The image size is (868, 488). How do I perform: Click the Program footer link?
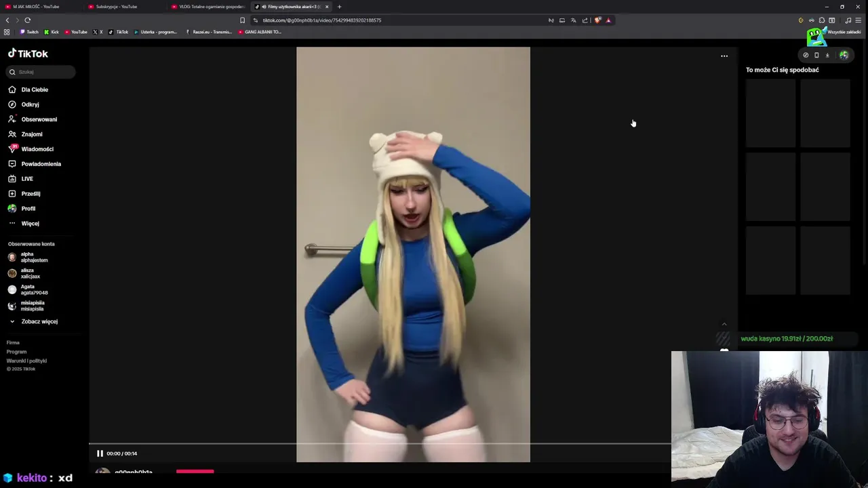coord(16,352)
